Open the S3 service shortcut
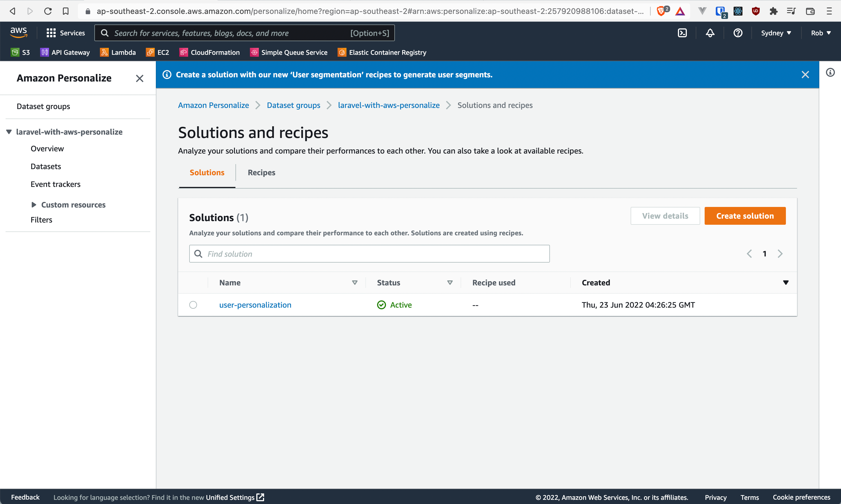This screenshot has height=504, width=841. [20, 52]
